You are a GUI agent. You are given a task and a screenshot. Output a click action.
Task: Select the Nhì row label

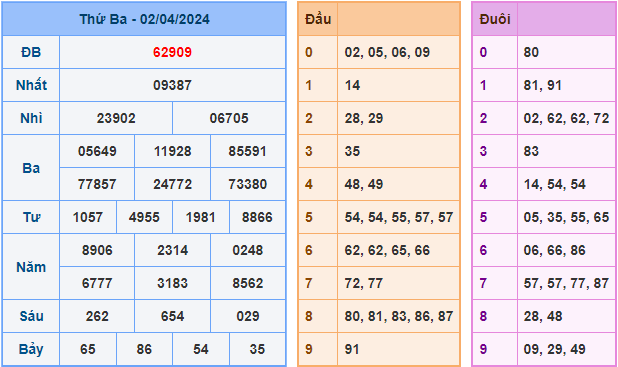tap(31, 118)
